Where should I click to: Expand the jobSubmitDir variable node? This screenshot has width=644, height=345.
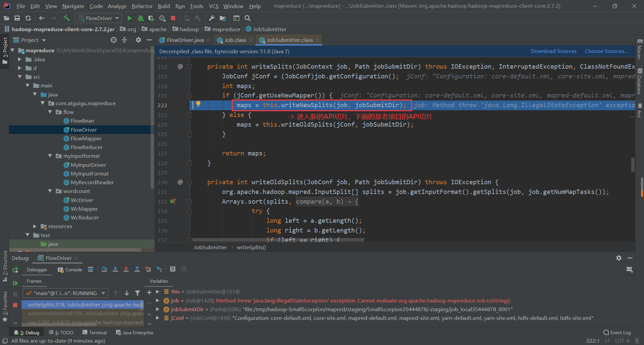pos(158,309)
